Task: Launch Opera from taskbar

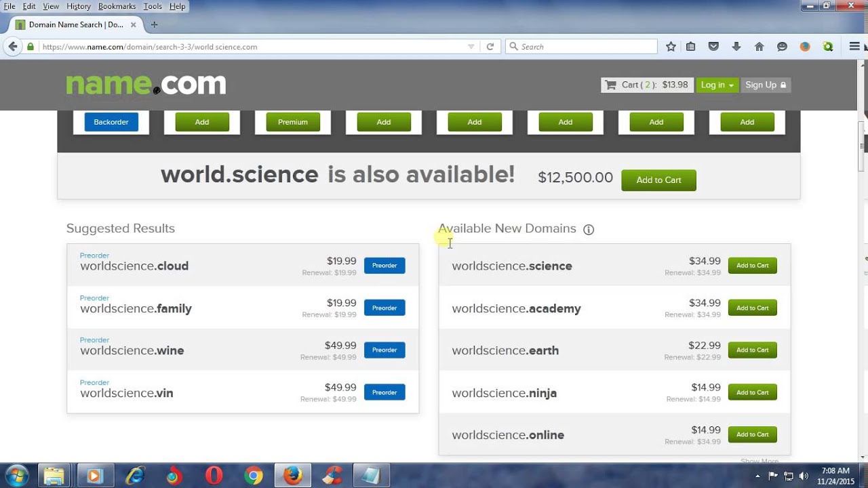Action: [214, 476]
